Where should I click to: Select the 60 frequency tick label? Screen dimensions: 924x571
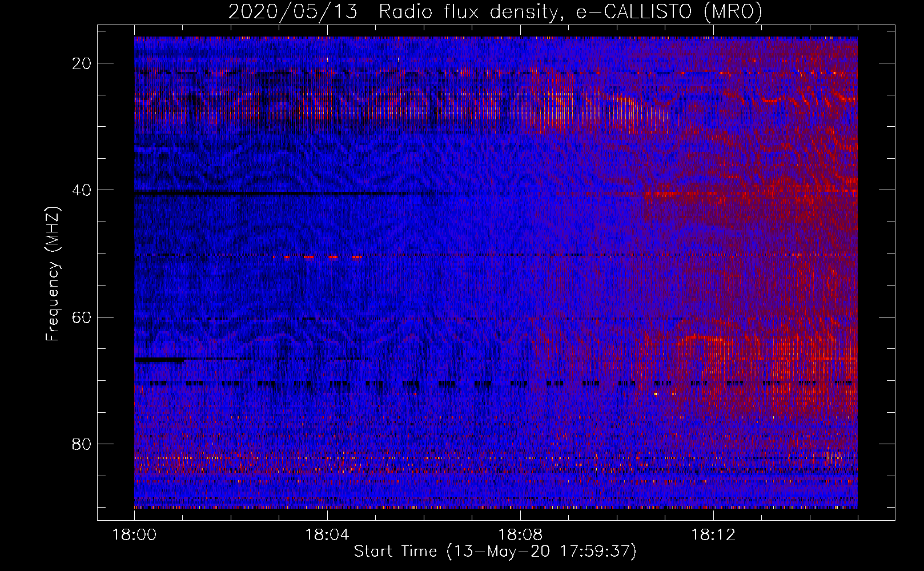(82, 317)
